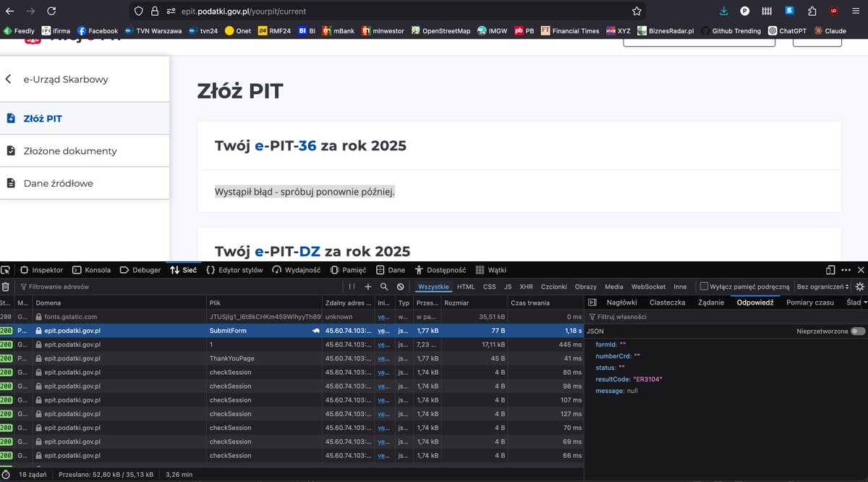Open request blocking icon in network toolbar
Viewport: 868px width, 482px height.
tap(400, 287)
